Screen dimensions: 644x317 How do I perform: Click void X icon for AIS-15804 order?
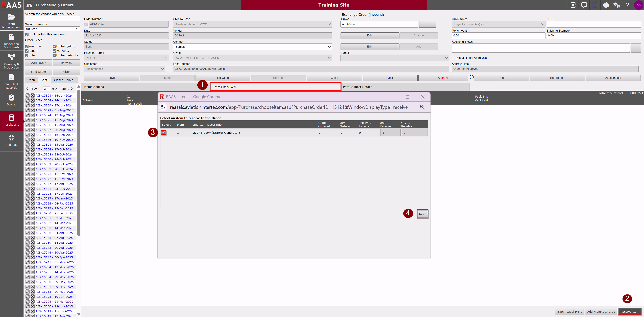tap(33, 101)
